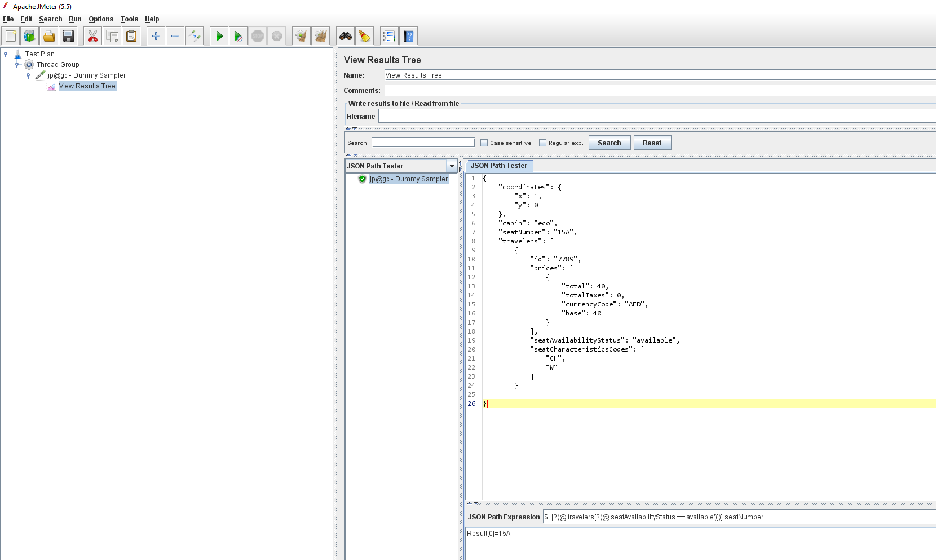Click the New test plan icon
The height and width of the screenshot is (560, 936).
coord(11,36)
